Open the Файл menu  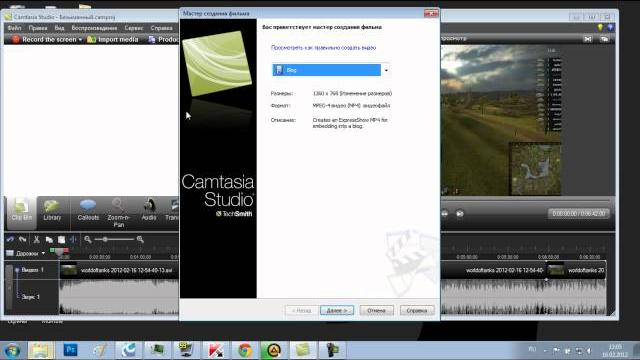click(x=14, y=28)
